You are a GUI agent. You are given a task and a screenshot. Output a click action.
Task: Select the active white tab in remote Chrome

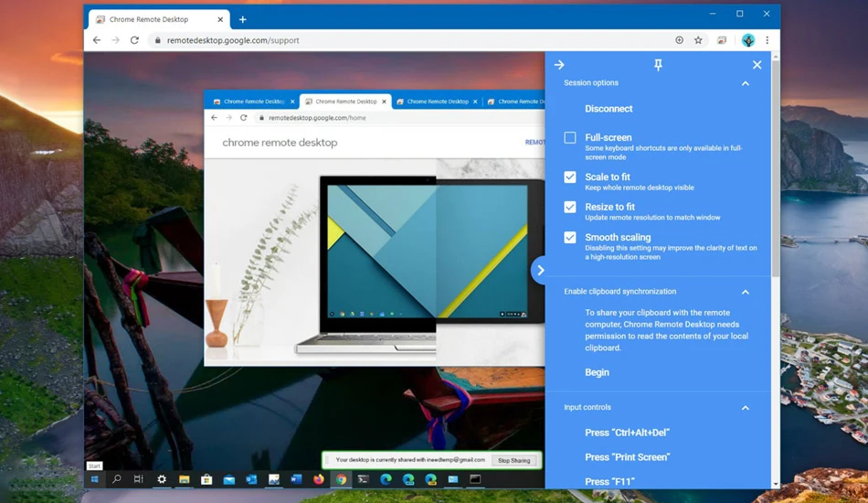pos(344,102)
